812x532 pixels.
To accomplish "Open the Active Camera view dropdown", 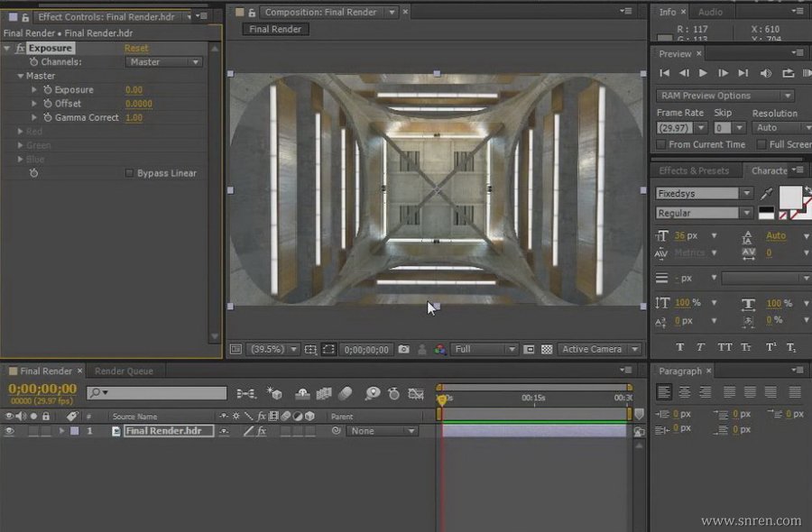I will coord(599,349).
